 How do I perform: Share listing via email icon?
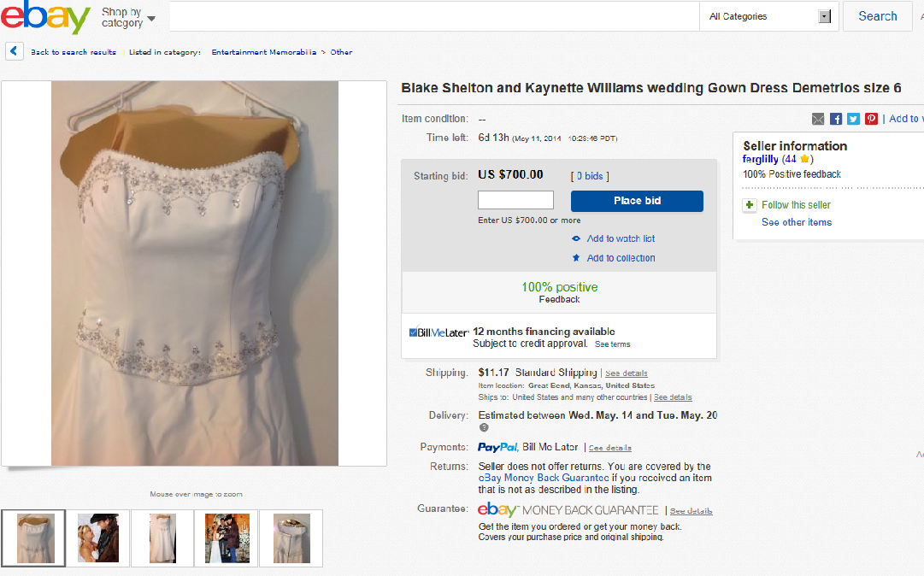tap(818, 119)
